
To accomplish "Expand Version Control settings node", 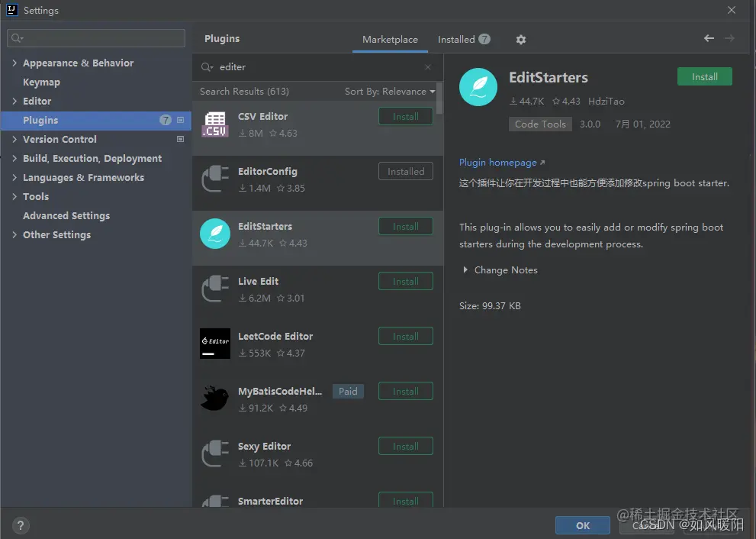I will point(14,139).
